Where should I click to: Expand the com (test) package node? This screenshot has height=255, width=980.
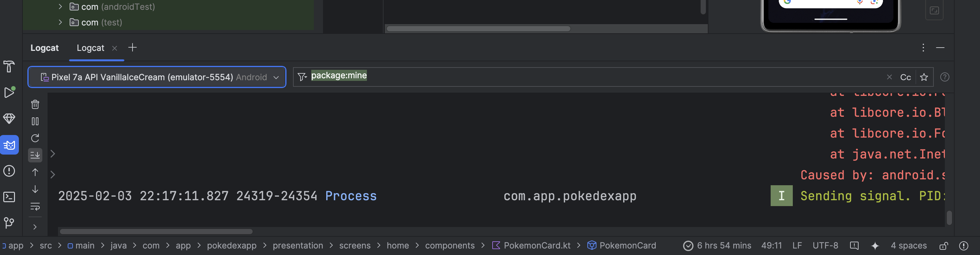60,22
